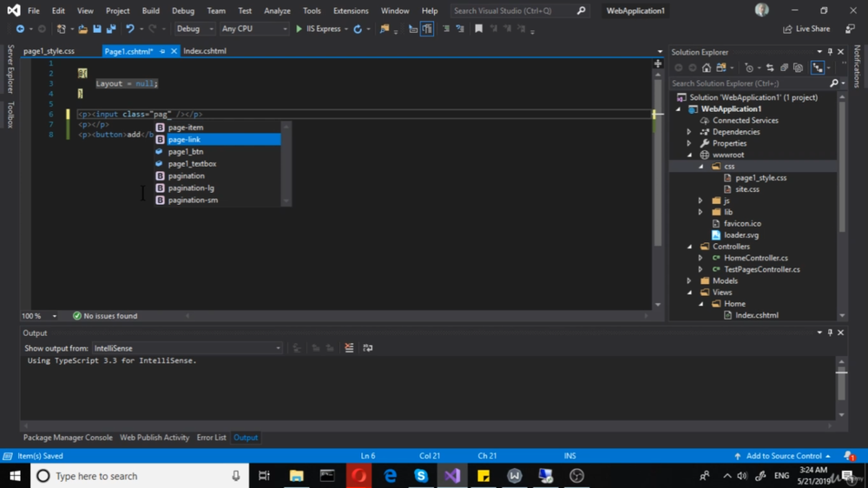Open Visual Studio from the Windows taskbar
868x488 pixels.
point(452,476)
